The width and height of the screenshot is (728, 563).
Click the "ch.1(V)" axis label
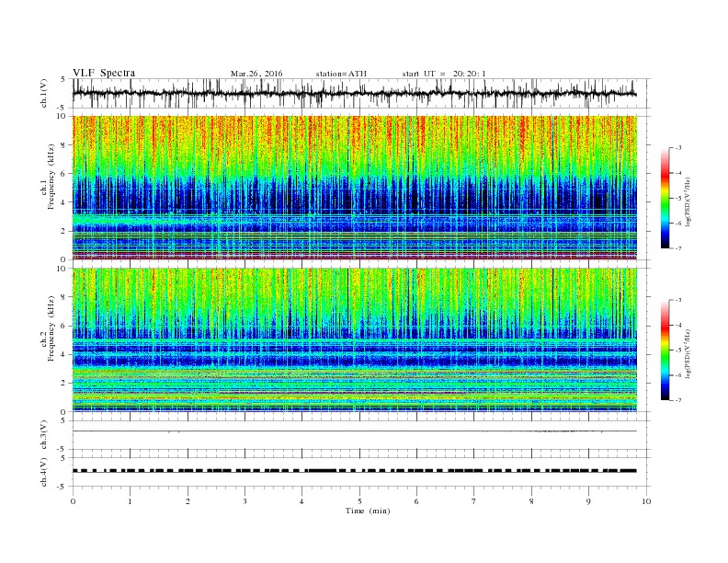[44, 93]
